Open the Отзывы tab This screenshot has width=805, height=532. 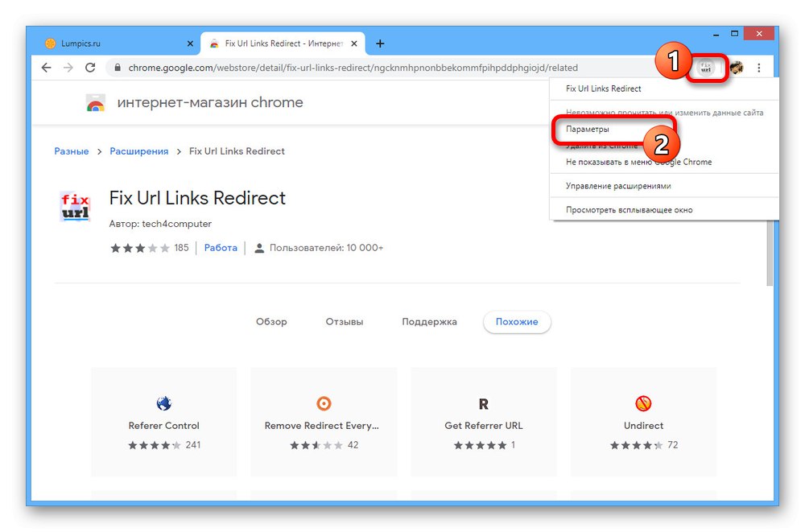tap(345, 322)
